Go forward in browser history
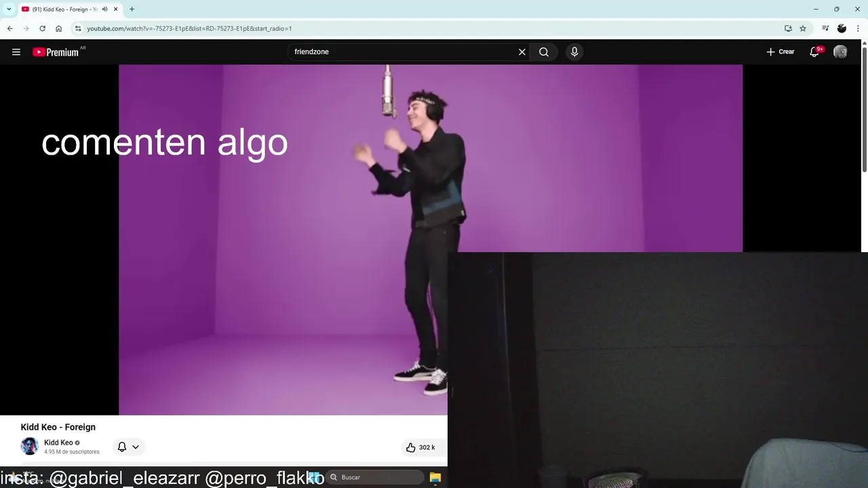 point(26,28)
